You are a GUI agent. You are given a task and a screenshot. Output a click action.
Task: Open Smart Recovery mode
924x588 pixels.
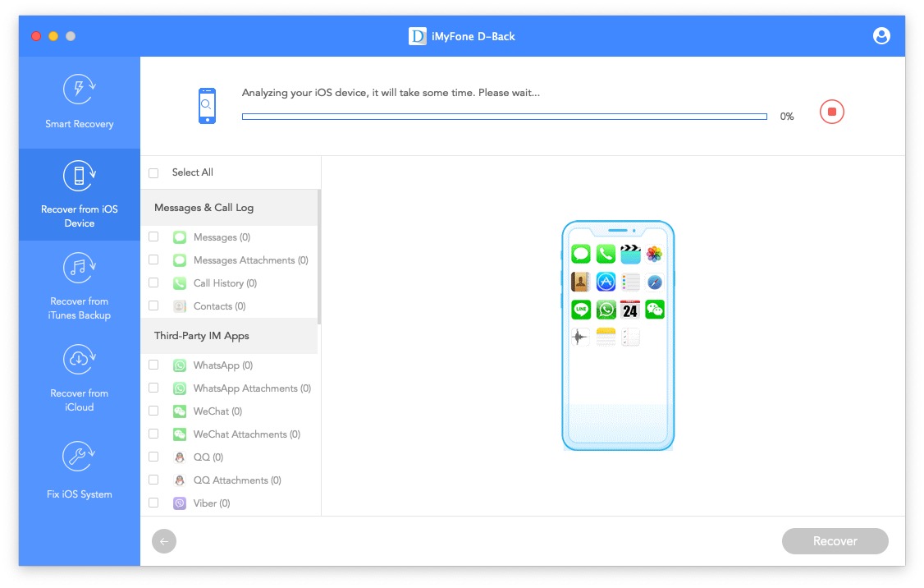(80, 102)
